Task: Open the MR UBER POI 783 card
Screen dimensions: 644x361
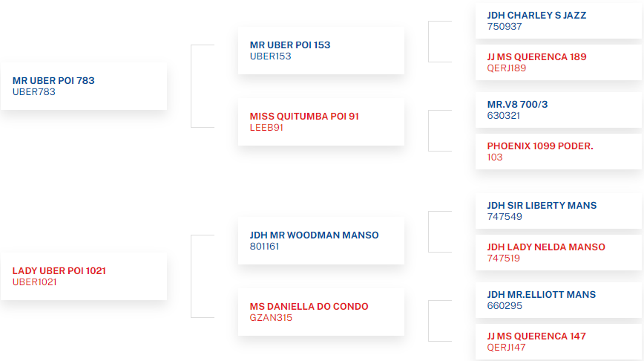Action: [x=84, y=86]
